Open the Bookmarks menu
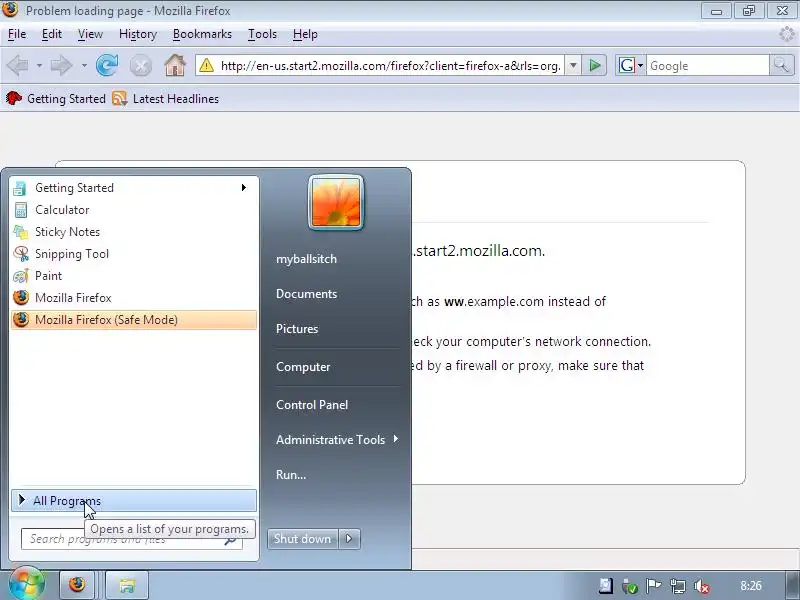Viewport: 800px width, 600px height. click(202, 34)
